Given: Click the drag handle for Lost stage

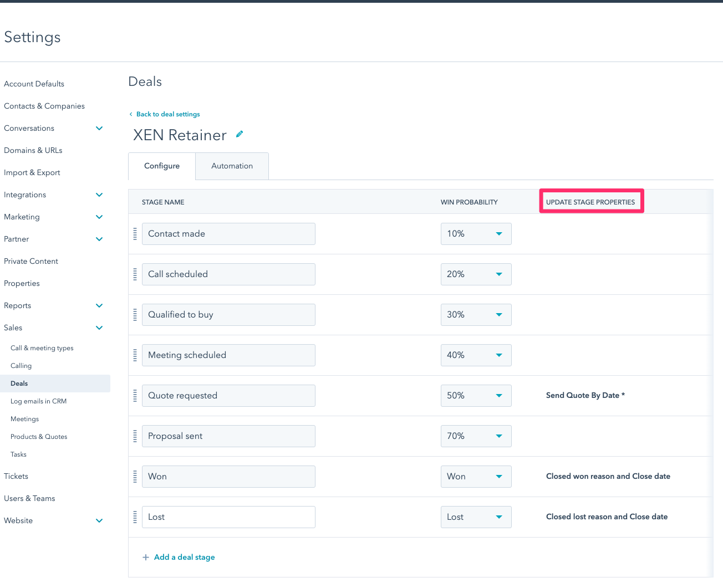Looking at the screenshot, I should tap(135, 517).
